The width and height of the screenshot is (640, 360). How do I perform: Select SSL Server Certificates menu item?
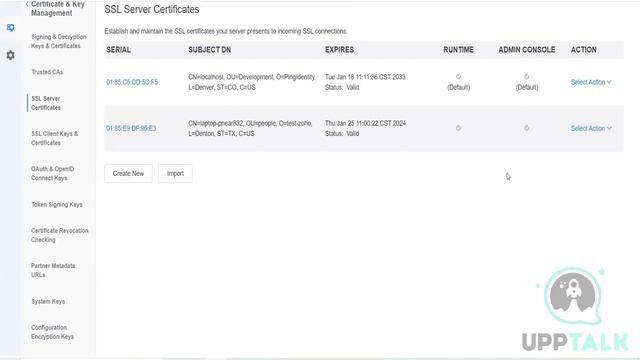tap(46, 103)
